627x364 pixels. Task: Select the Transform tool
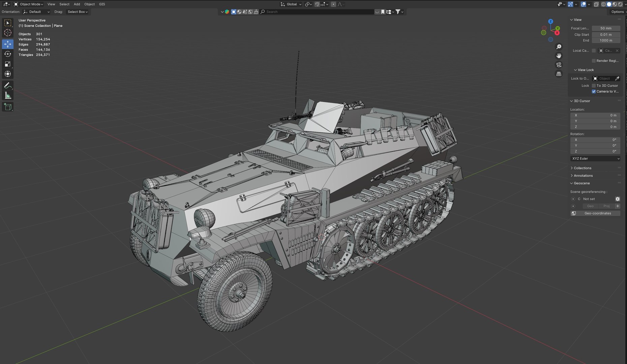tap(7, 74)
